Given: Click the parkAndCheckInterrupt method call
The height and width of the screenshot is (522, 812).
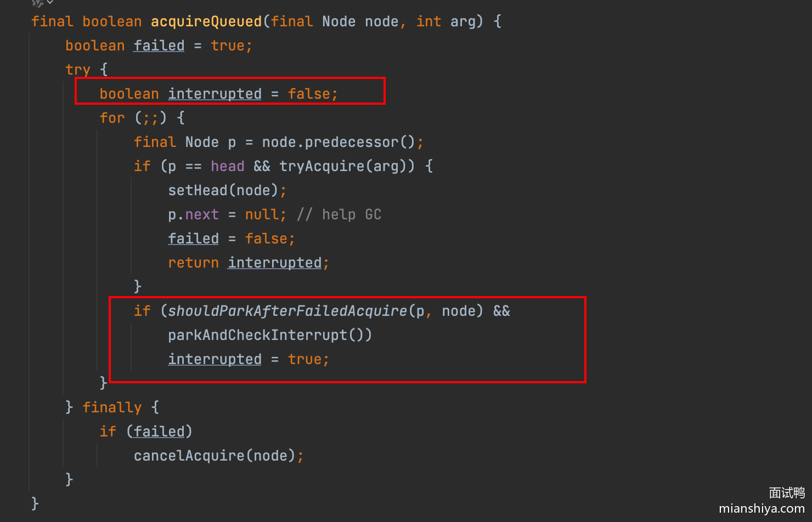Looking at the screenshot, I should [x=257, y=335].
